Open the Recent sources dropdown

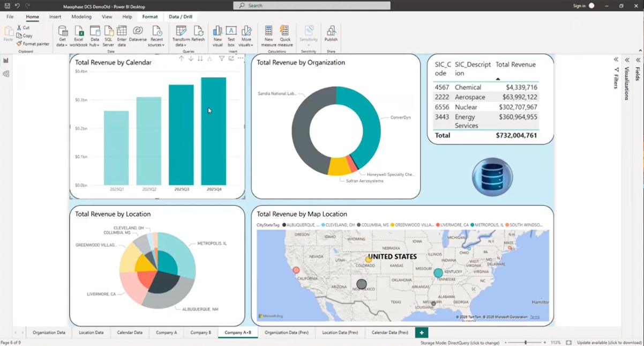(x=156, y=45)
